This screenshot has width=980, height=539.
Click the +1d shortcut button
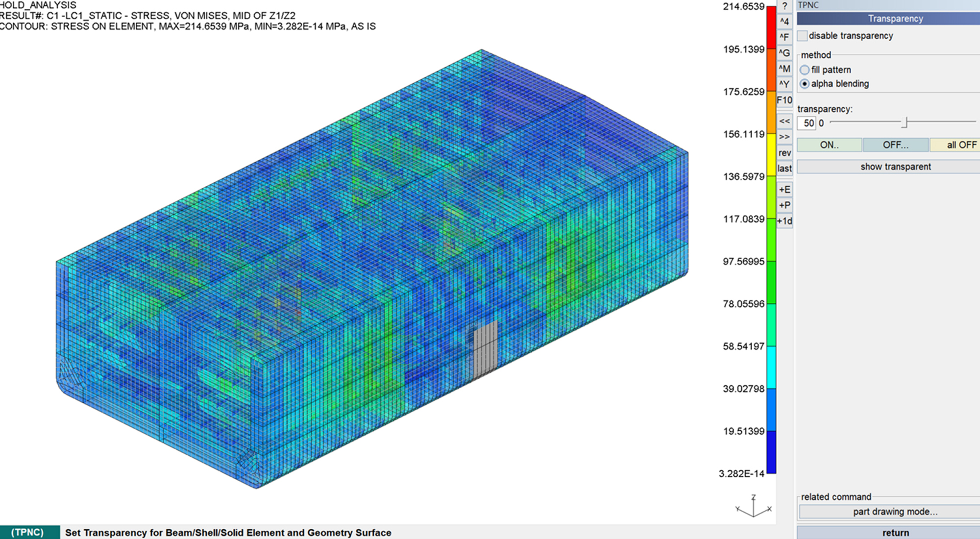point(784,221)
